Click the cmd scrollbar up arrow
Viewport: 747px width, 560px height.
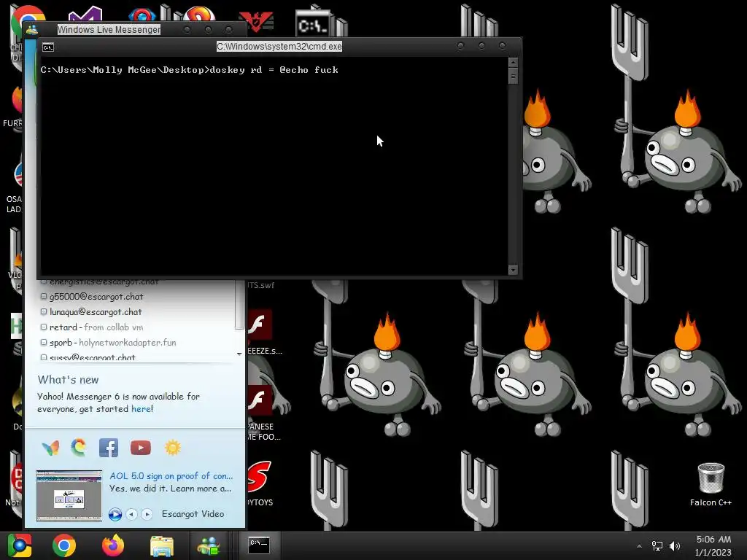[513, 62]
